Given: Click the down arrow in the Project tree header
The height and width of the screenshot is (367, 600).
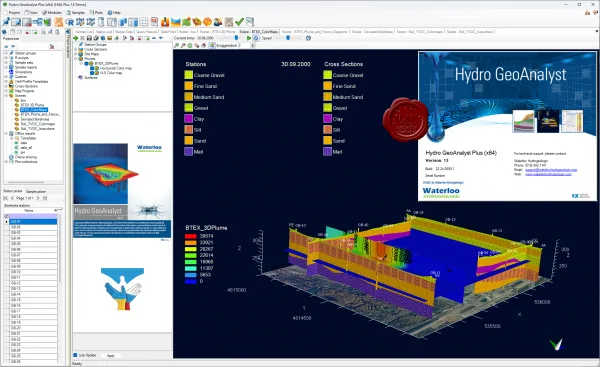Looking at the screenshot, I should point(13,47).
